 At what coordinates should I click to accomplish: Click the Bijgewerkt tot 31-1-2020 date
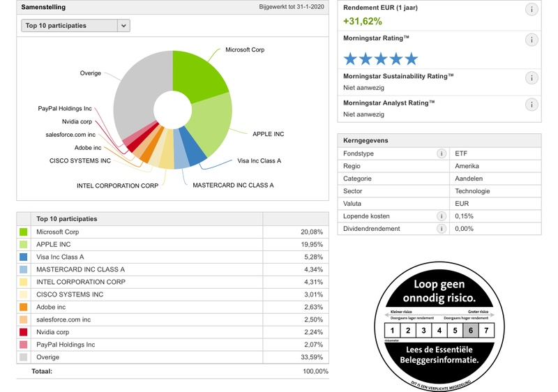pos(292,7)
